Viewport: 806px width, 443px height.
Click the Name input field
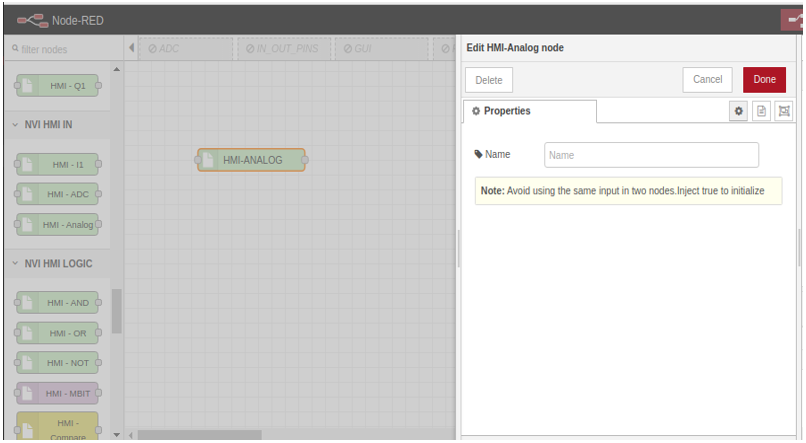[651, 155]
